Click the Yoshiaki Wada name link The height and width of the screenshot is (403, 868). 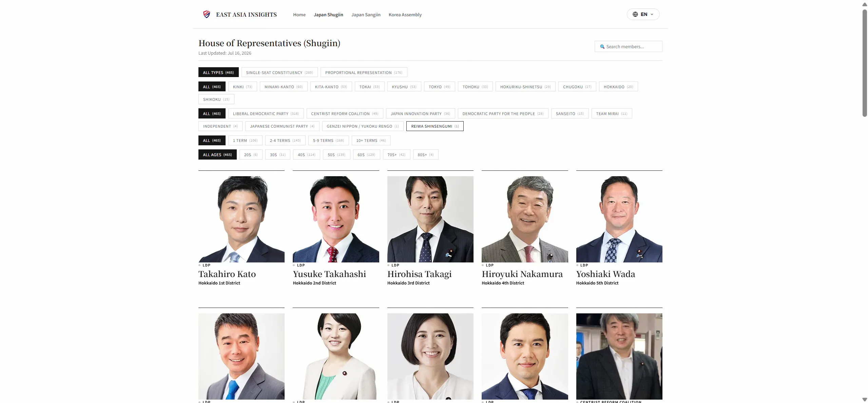click(605, 274)
